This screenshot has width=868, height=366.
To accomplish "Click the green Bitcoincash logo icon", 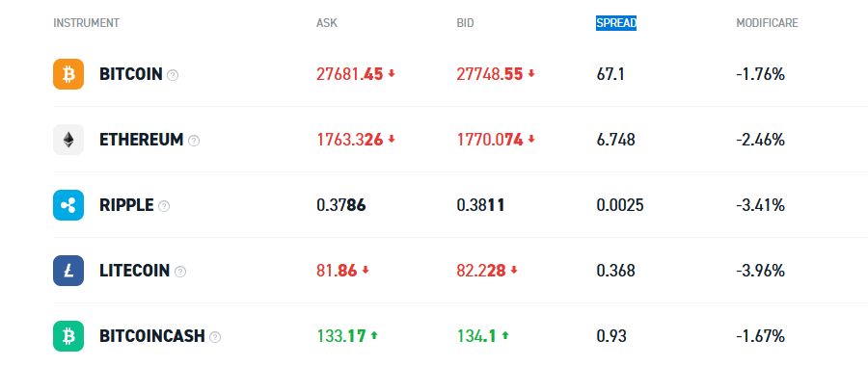I will coord(68,336).
